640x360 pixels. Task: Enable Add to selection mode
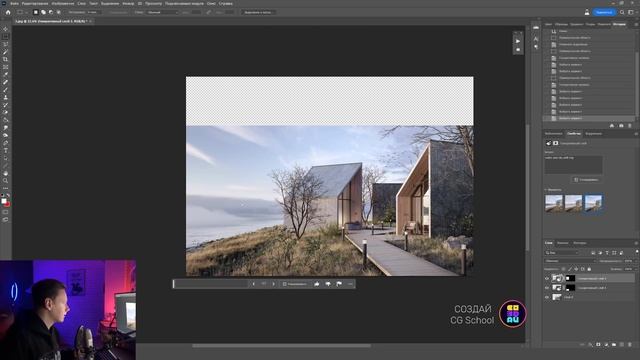point(43,12)
